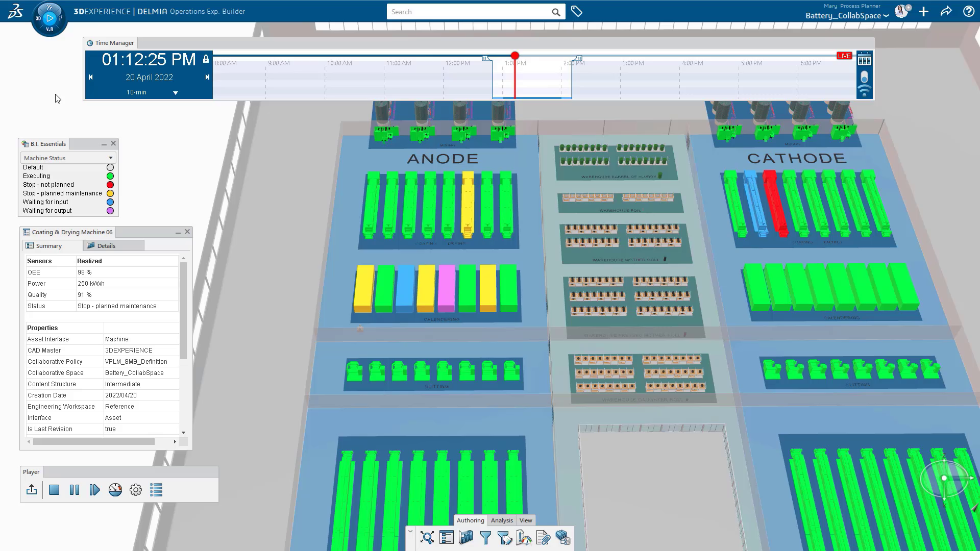980x551 pixels.
Task: Click the left handle of timeline window
Action: pyautogui.click(x=485, y=58)
